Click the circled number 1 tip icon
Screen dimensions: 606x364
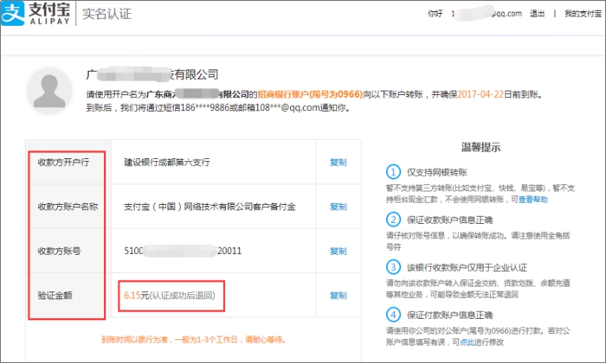[394, 172]
